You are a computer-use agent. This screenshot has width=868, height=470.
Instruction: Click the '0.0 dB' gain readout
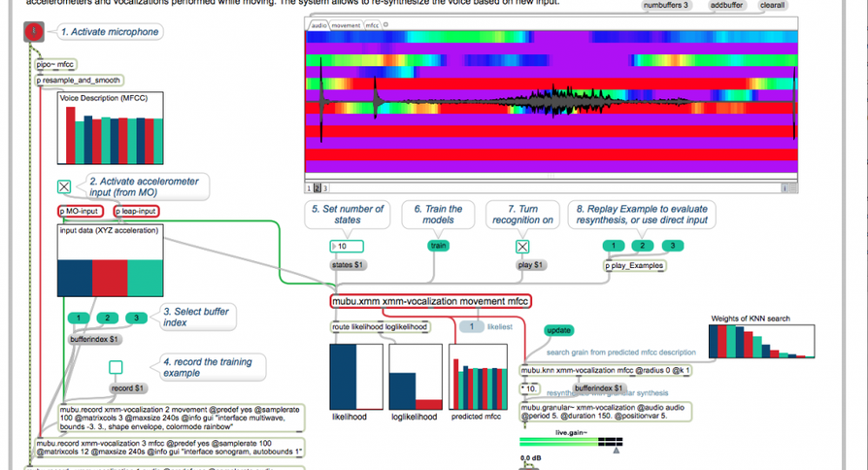pos(531,457)
